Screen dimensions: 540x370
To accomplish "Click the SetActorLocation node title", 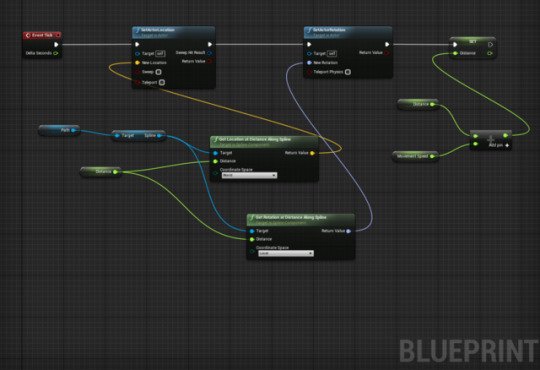I will (158, 30).
